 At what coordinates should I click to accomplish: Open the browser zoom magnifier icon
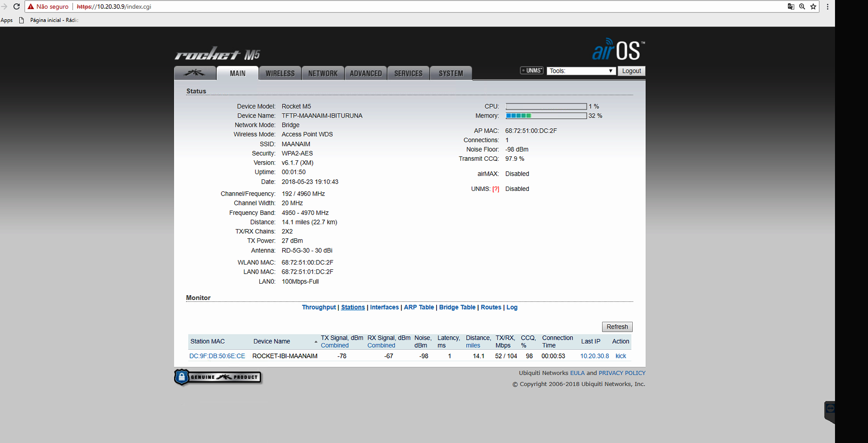[x=802, y=7]
